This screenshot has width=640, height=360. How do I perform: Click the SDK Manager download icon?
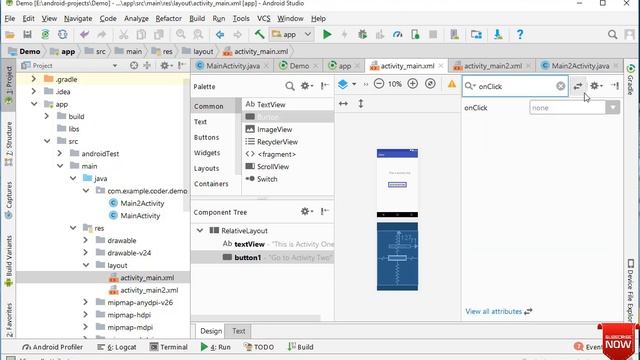[498, 35]
